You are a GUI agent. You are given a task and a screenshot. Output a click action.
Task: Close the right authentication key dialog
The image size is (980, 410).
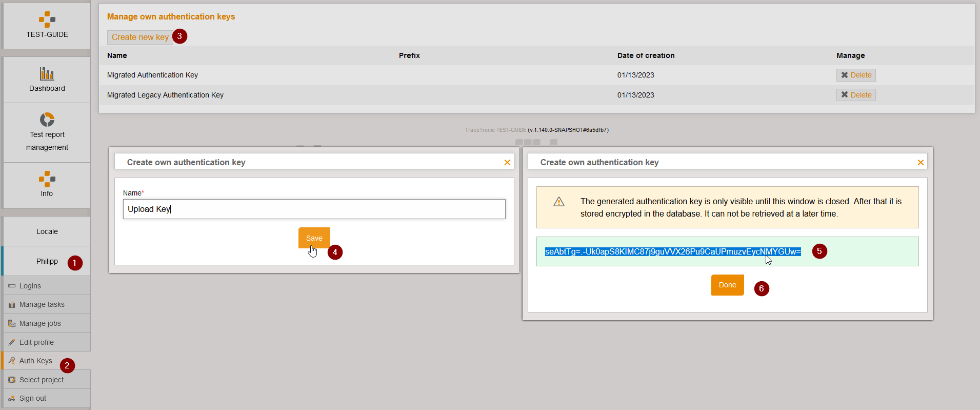(921, 162)
